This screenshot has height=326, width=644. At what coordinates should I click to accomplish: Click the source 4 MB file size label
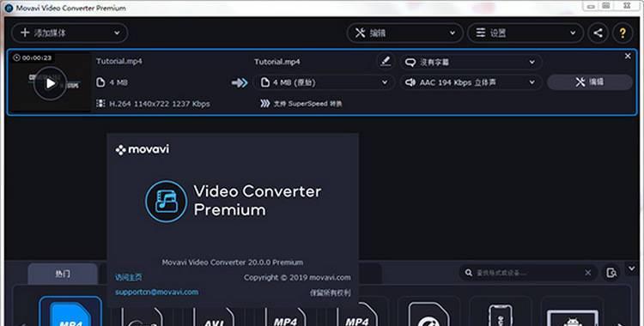click(x=118, y=82)
